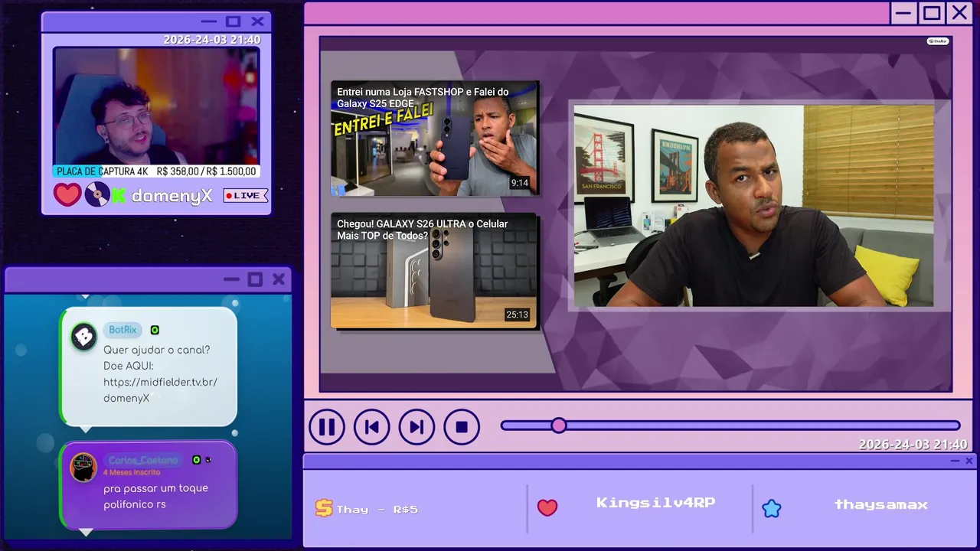Click the PLACA DE CAPTURA 4K goal bar
Image resolution: width=980 pixels, height=551 pixels.
coord(156,171)
